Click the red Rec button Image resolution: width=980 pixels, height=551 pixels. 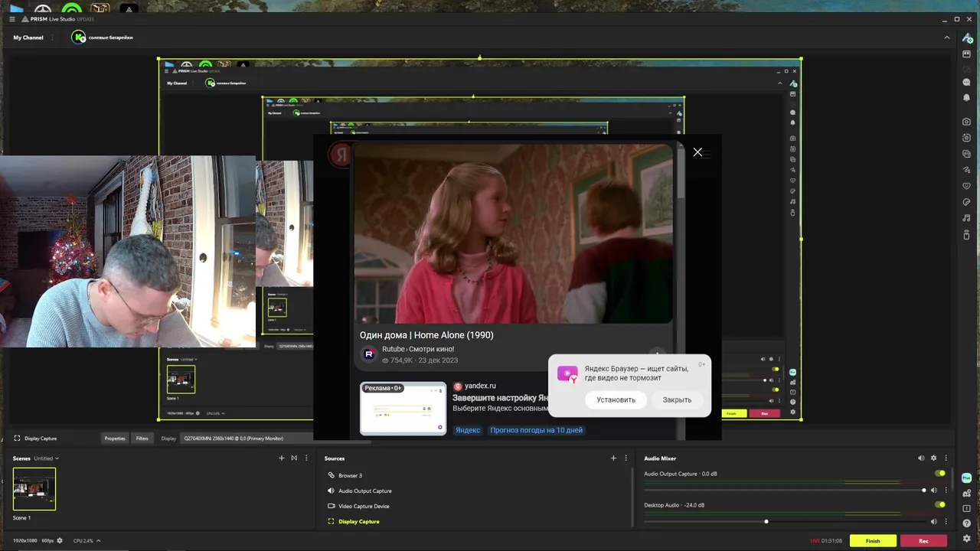(x=923, y=540)
